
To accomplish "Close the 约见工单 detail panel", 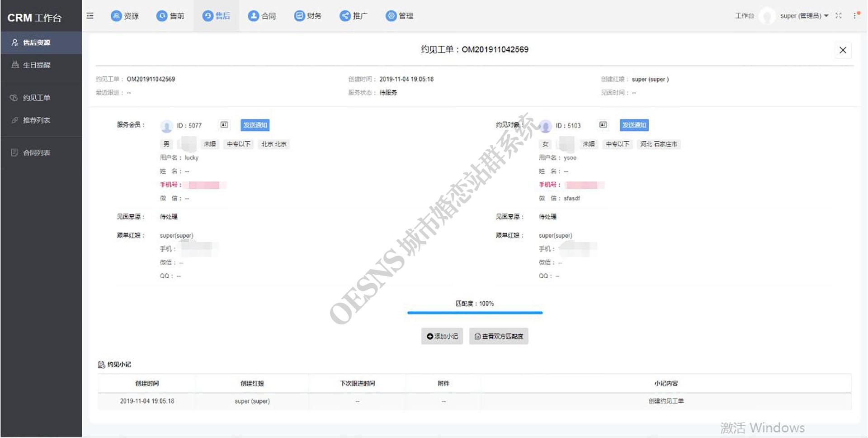I will 843,50.
